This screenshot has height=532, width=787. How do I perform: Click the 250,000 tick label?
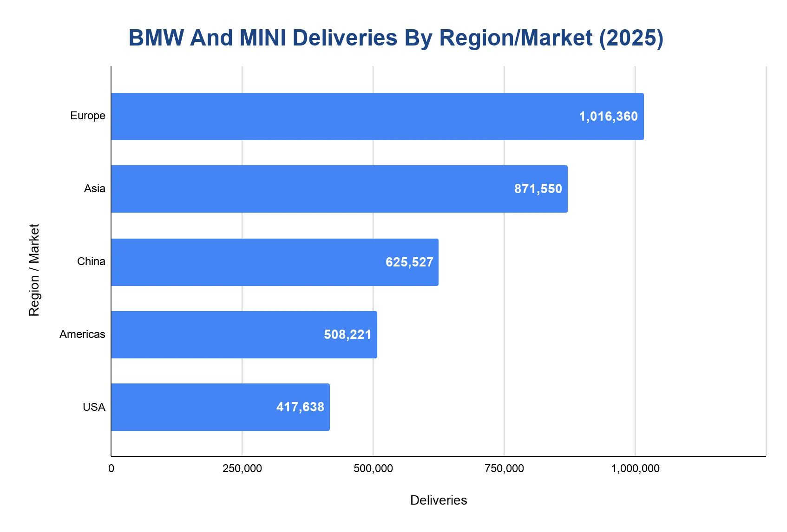coord(242,469)
